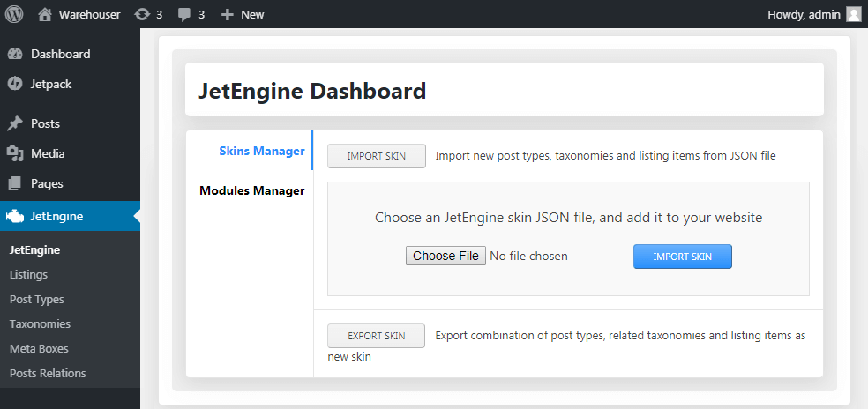
Task: Switch to Modules Manager tab
Action: tap(252, 191)
